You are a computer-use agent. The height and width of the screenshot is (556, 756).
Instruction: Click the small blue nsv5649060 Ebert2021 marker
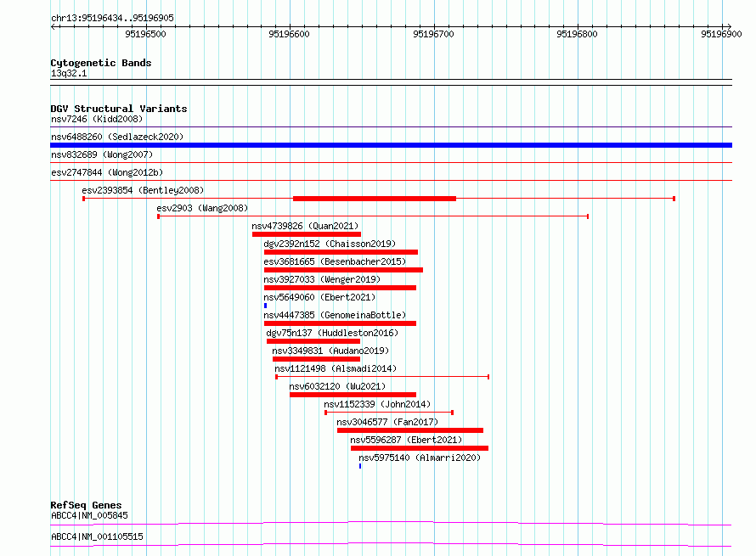(265, 306)
